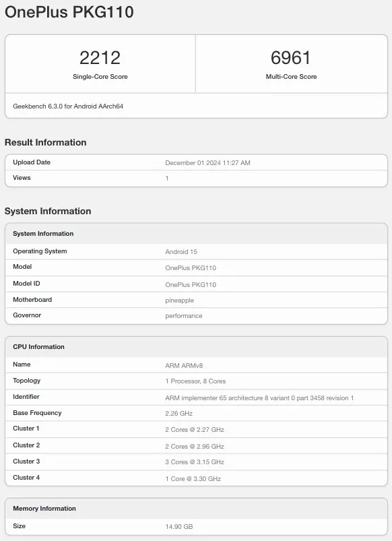Click the Views row
This screenshot has height=541, width=392.
[197, 179]
